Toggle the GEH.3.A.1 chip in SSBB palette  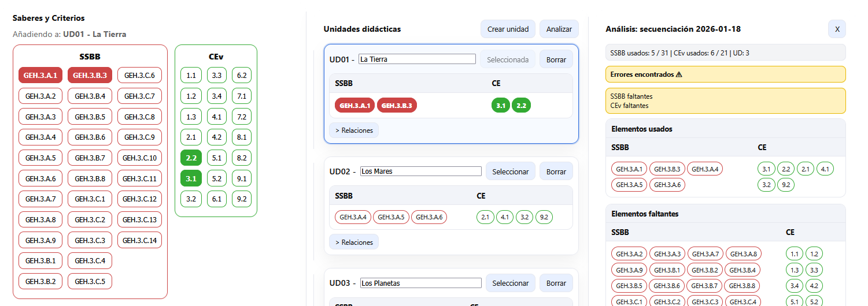coord(40,75)
